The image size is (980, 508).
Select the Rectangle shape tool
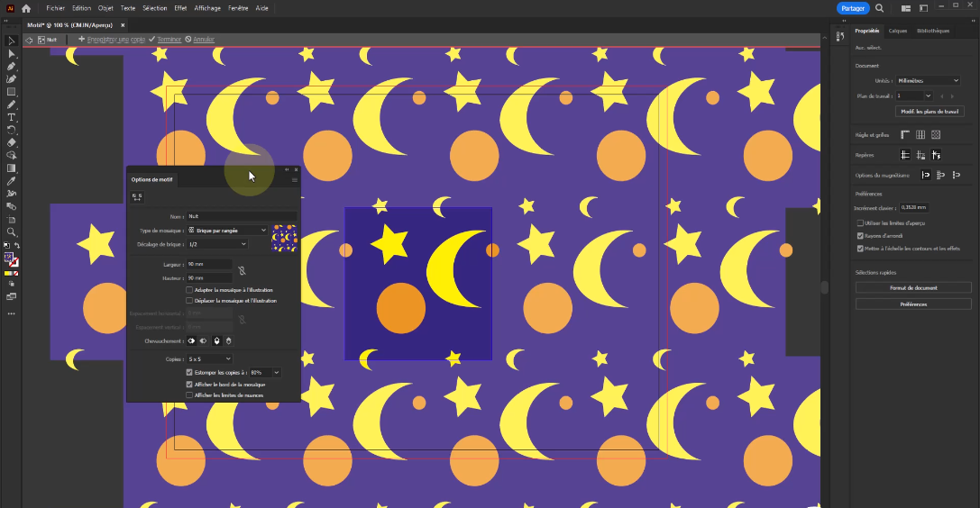[12, 92]
